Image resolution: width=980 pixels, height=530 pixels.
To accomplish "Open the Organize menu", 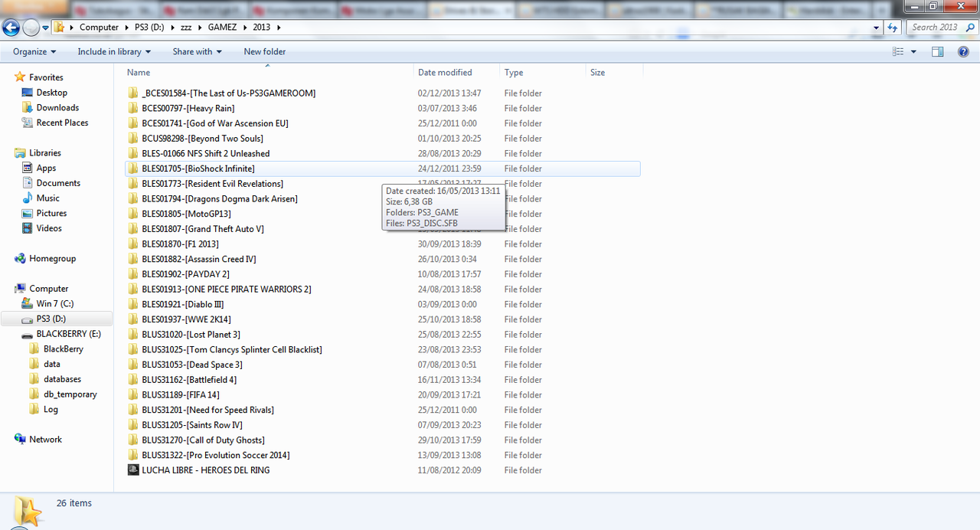I will coord(34,51).
